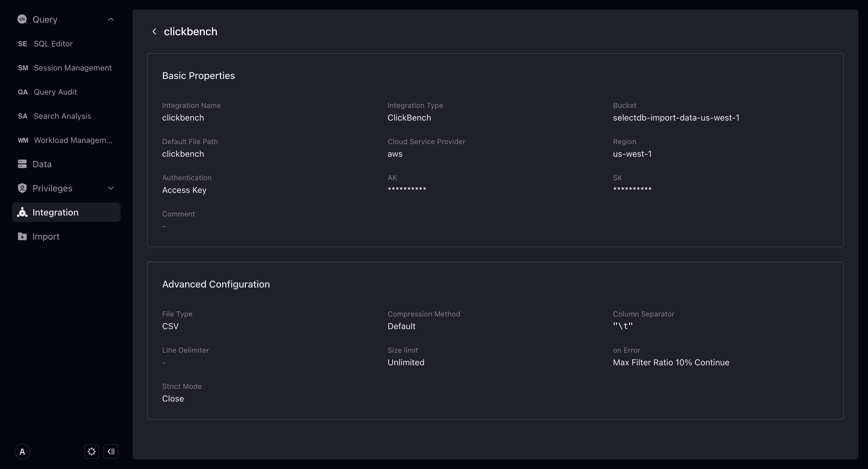The width and height of the screenshot is (868, 469).
Task: Open the Data section
Action: tap(42, 164)
